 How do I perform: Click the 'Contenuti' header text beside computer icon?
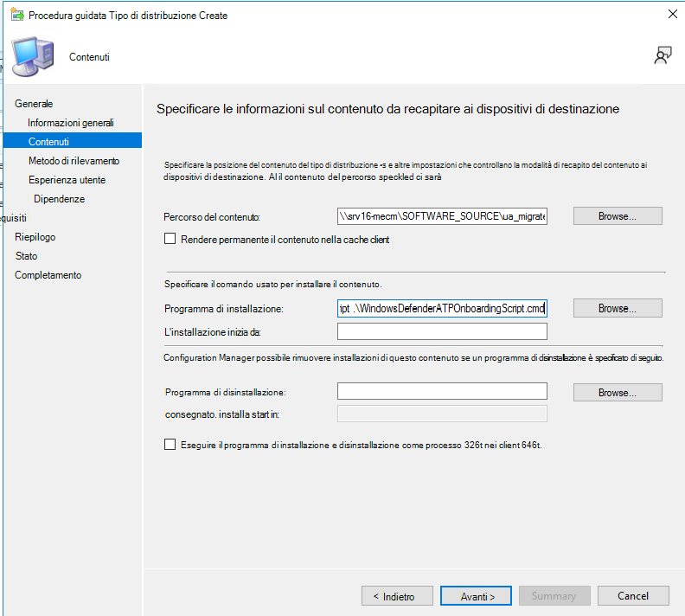pyautogui.click(x=89, y=57)
